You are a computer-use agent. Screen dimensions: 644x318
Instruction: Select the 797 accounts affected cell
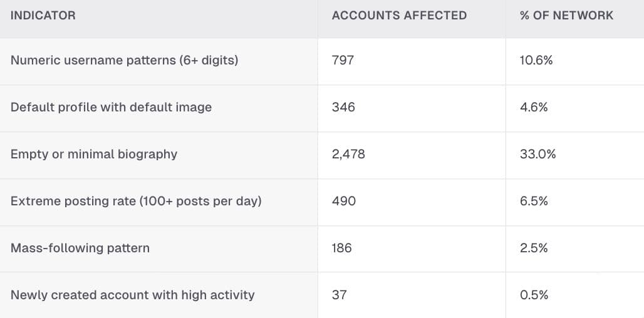[343, 61]
